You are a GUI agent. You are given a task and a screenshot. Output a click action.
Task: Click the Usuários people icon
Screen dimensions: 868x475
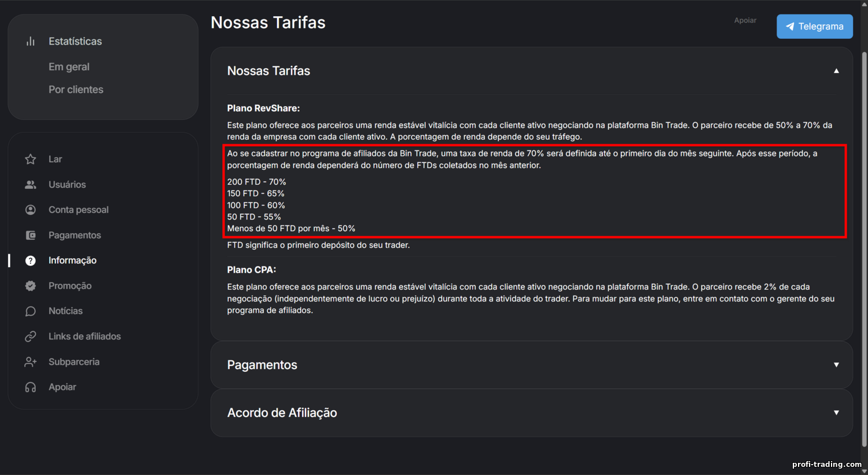coord(31,185)
